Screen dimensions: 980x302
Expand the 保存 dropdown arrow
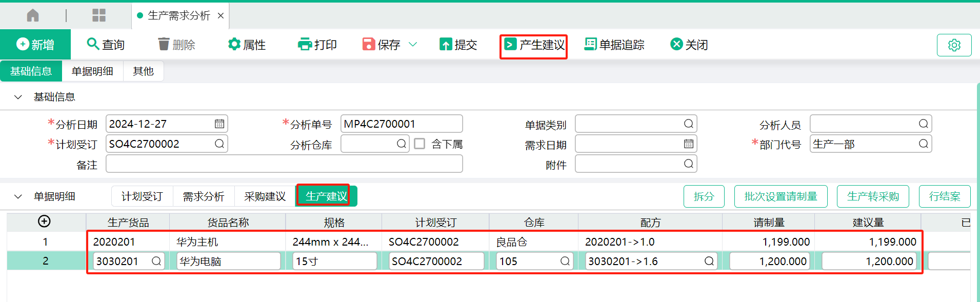click(413, 45)
